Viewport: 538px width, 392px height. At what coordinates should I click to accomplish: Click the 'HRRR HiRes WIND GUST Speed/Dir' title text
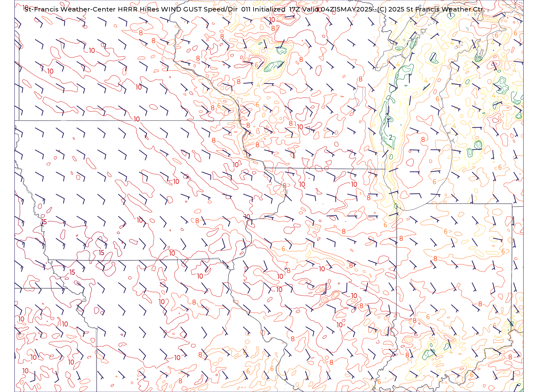178,9
